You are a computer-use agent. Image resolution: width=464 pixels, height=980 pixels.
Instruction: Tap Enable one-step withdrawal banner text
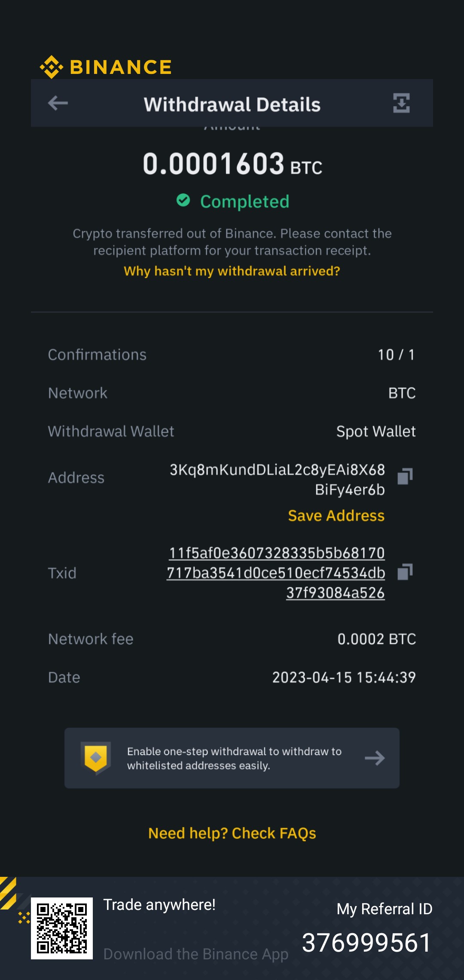(234, 758)
